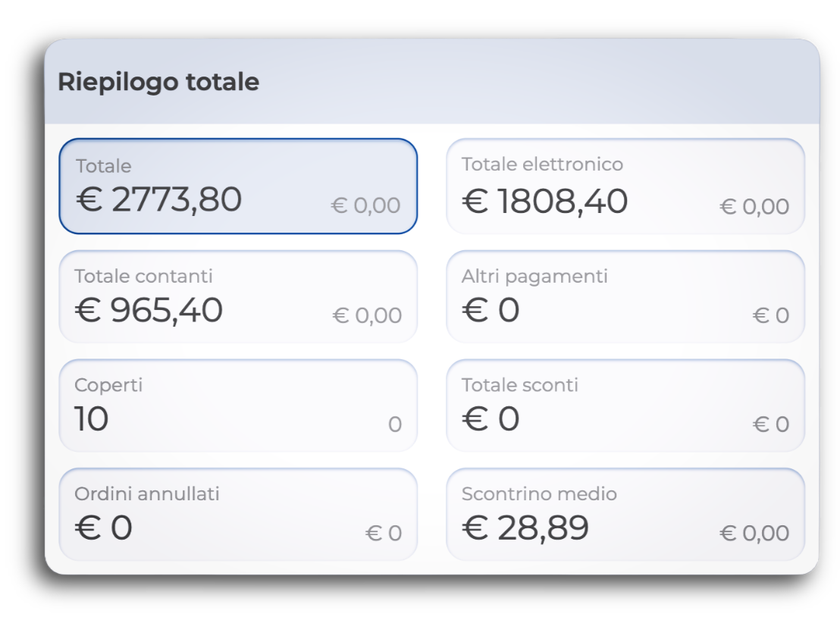
Task: Select the highlighted Totale summary card
Action: pos(238,186)
